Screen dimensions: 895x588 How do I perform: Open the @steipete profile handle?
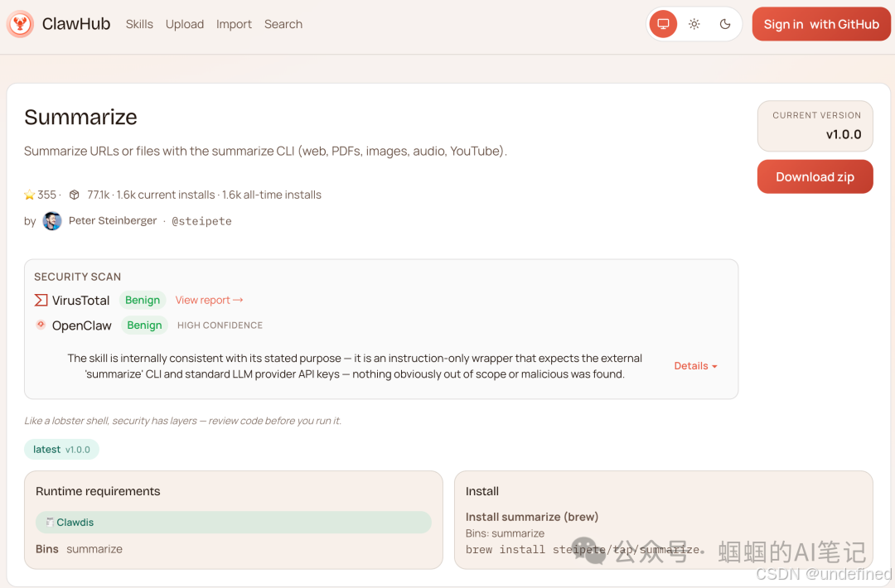tap(201, 221)
